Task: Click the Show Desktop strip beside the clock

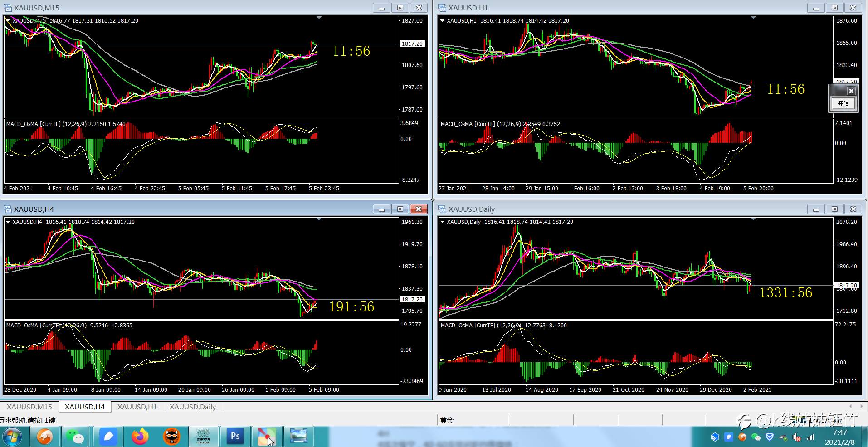Action: tap(864, 437)
